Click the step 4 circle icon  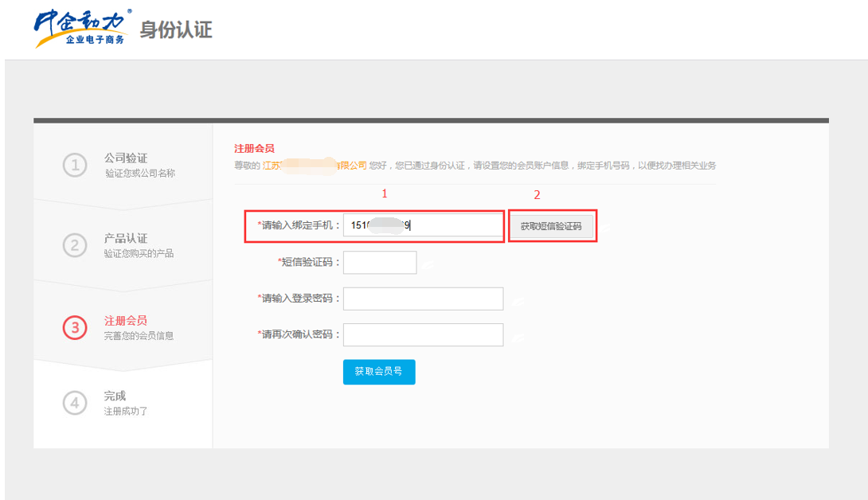click(74, 403)
